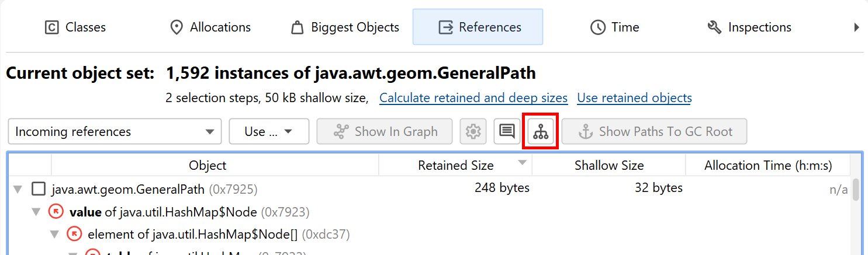Collapse the value of HashMap$Node row
The width and height of the screenshot is (868, 255).
click(x=36, y=211)
